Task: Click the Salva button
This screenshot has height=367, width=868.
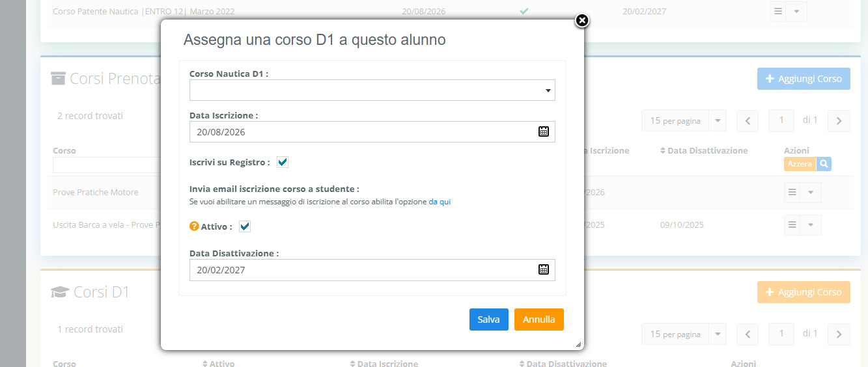Action: (488, 319)
